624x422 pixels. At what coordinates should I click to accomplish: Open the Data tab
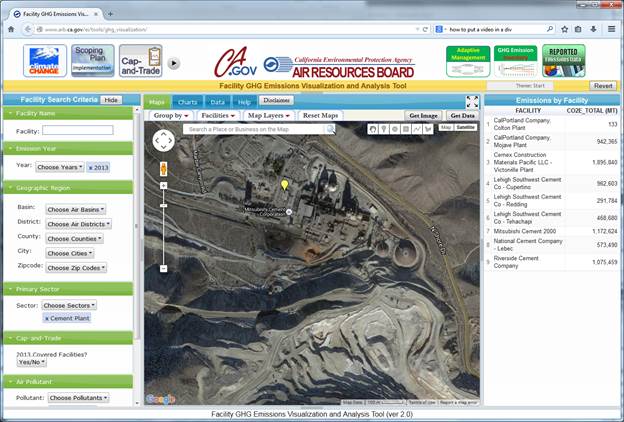pos(216,102)
